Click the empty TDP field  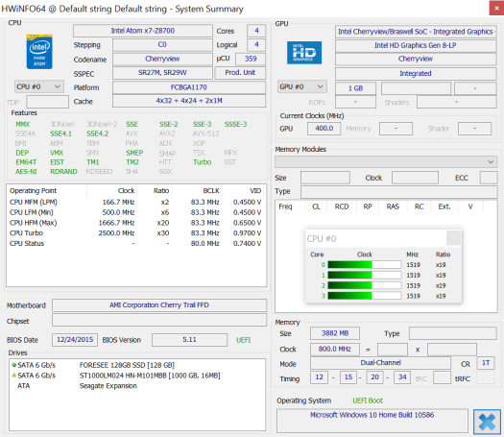pos(48,102)
